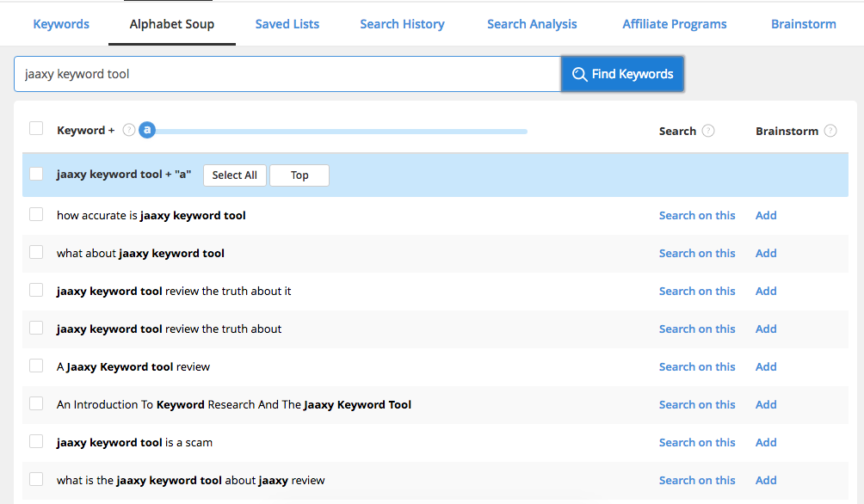Click the Top button
Viewport: 864px width, 504px height.
[299, 175]
